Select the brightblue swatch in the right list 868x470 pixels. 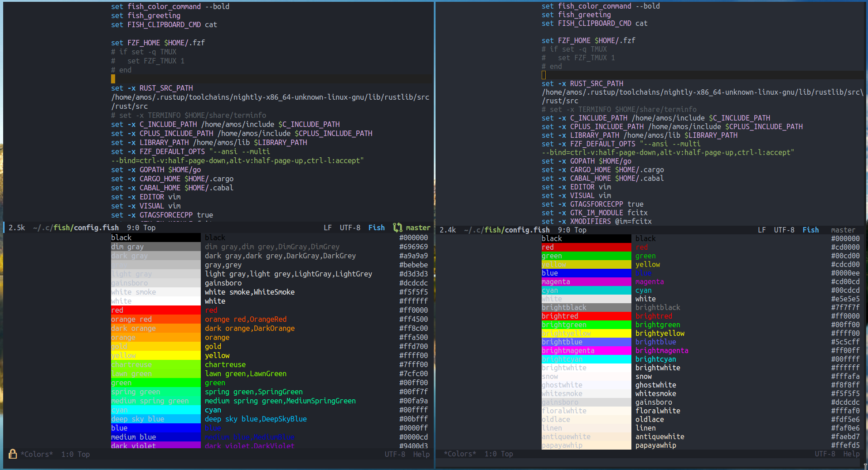click(586, 342)
